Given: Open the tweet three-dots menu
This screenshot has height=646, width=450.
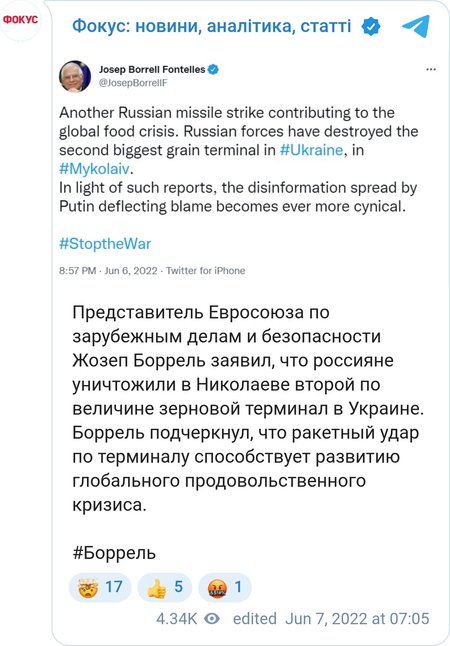Looking at the screenshot, I should click(431, 69).
